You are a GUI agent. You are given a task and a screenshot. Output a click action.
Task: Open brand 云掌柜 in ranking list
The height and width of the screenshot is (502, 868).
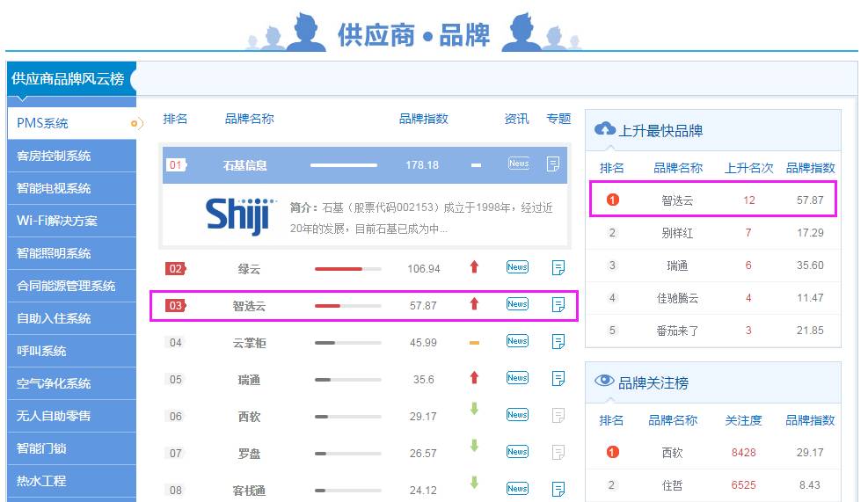pyautogui.click(x=249, y=343)
